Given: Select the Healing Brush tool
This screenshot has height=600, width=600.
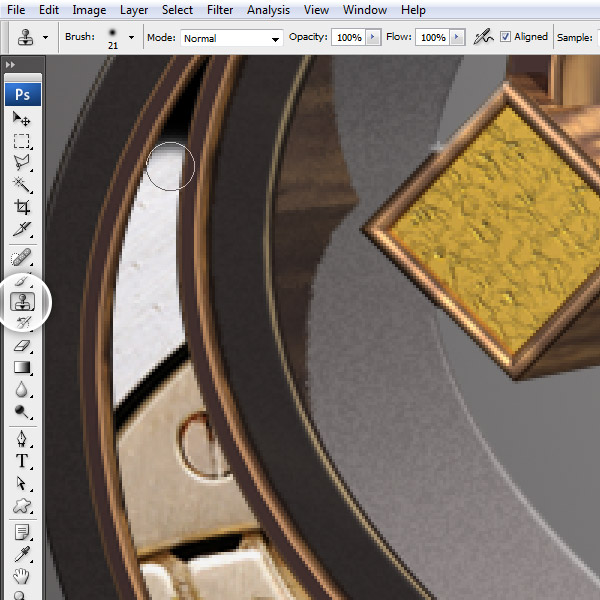Looking at the screenshot, I should pyautogui.click(x=22, y=257).
